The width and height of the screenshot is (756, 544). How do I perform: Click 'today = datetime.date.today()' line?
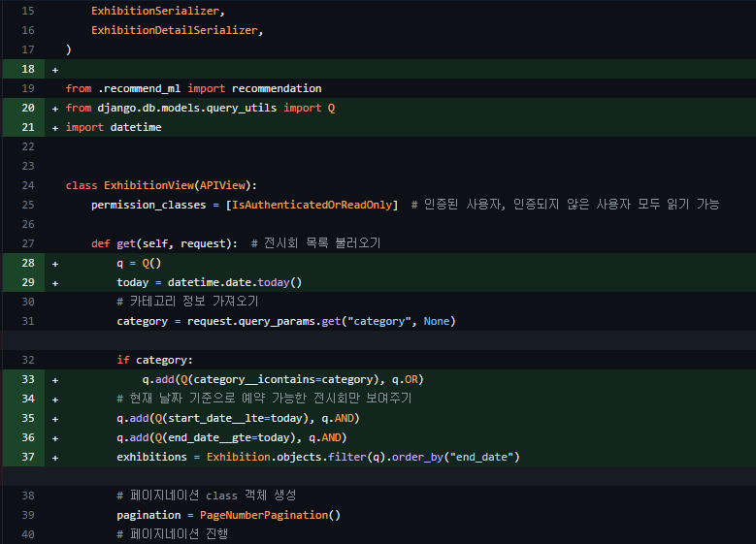pyautogui.click(x=210, y=282)
